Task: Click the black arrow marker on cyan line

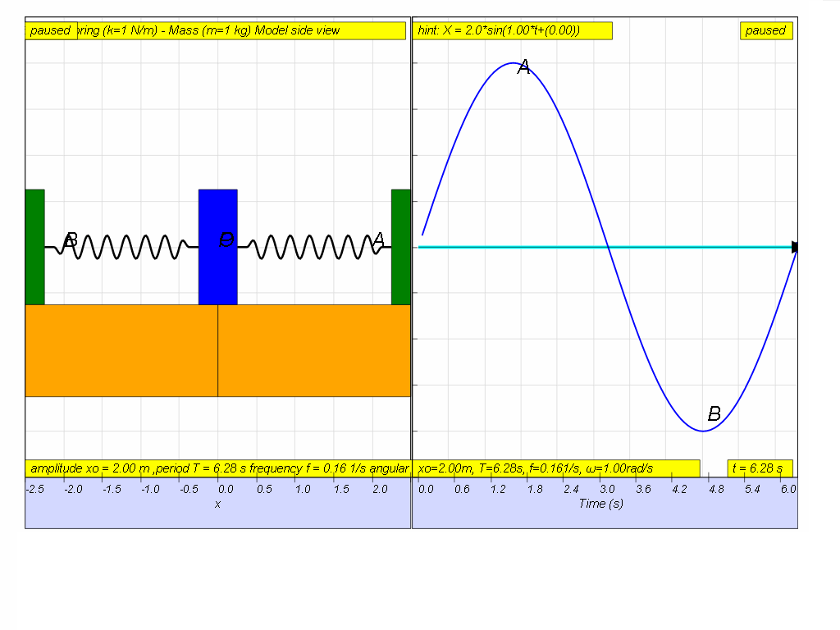Action: pos(794,247)
